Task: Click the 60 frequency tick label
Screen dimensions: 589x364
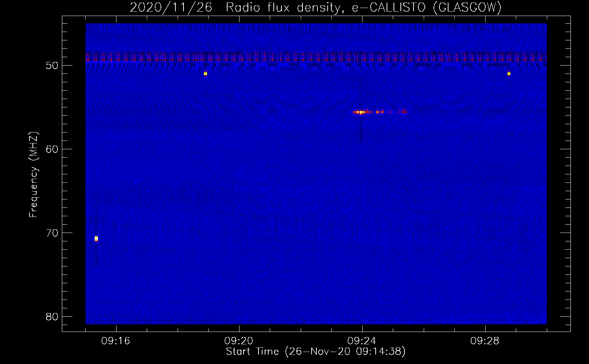Action: (52, 149)
